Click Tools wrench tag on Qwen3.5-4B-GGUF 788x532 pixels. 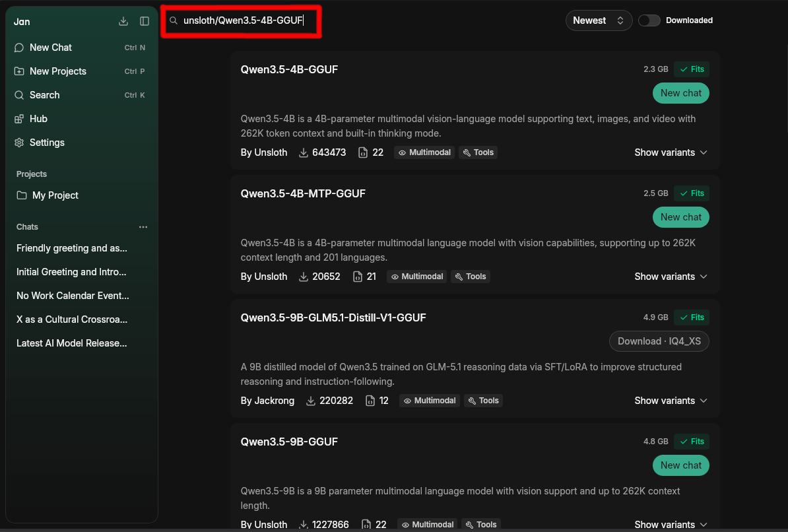pos(478,152)
